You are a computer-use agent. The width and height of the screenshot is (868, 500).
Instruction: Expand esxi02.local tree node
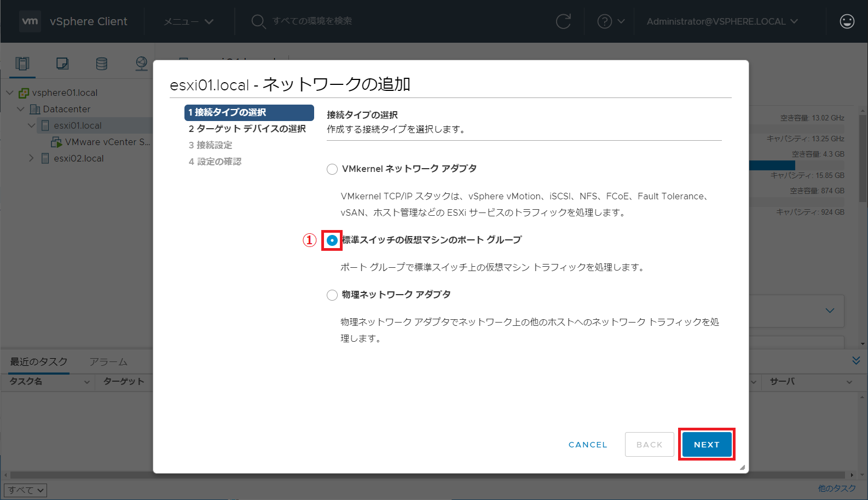[x=31, y=158]
